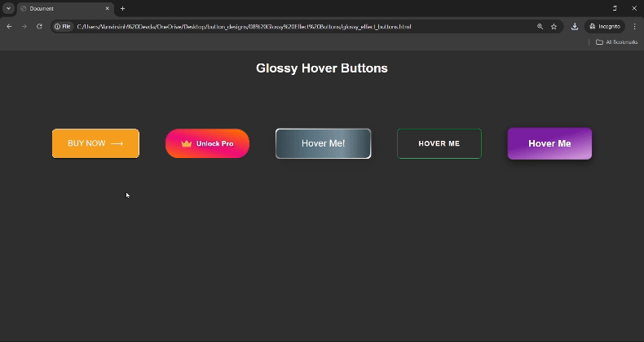Go back to the previous page
The height and width of the screenshot is (342, 644).
click(9, 27)
